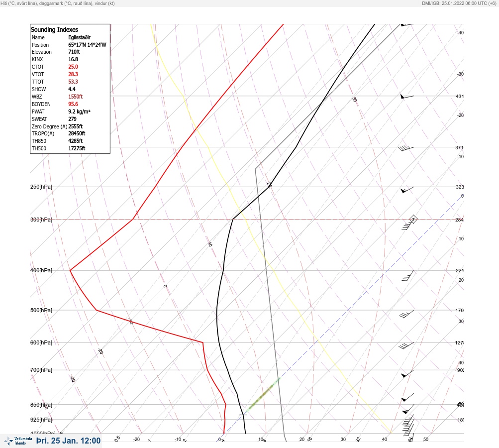Click the green shaded segment near 850 hPa
Screen dimensions: 499x448
pos(264,394)
